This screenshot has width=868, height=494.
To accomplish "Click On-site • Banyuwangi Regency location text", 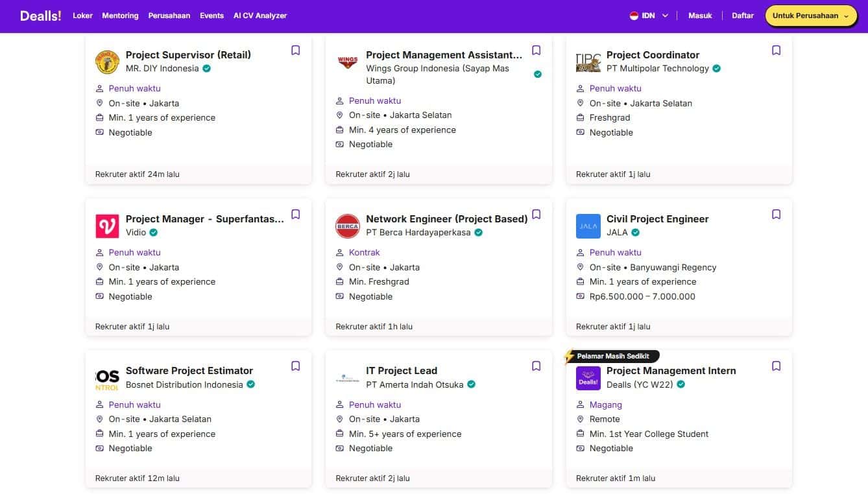I will tap(653, 267).
